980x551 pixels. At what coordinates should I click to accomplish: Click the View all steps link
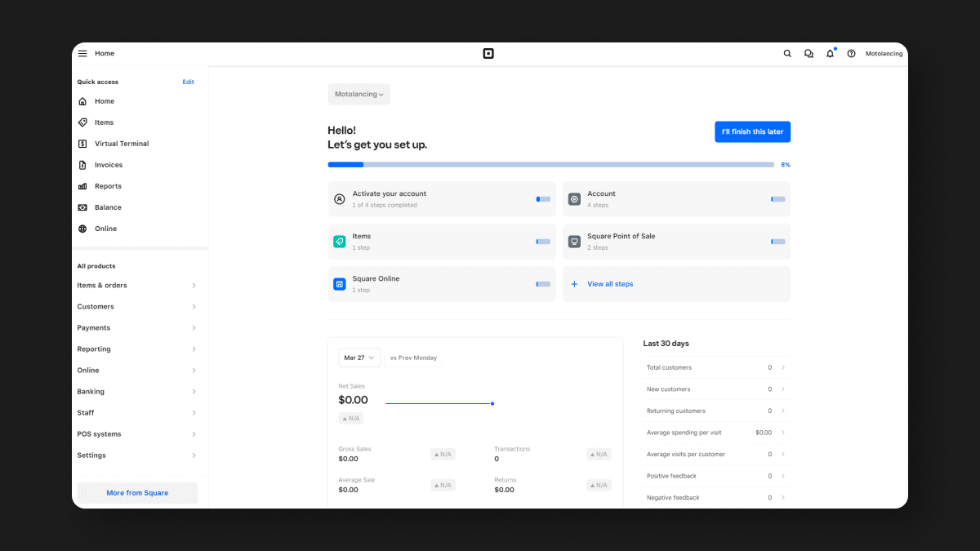point(610,284)
